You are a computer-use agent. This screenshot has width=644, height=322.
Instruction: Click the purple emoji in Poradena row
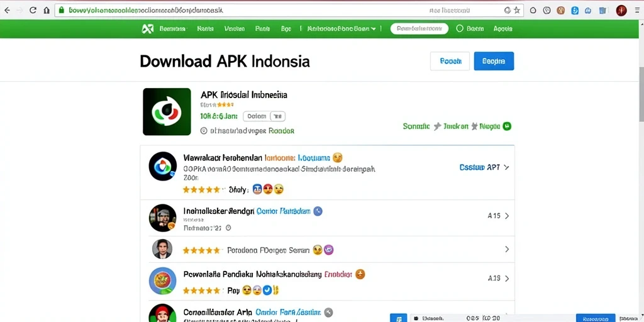328,249
